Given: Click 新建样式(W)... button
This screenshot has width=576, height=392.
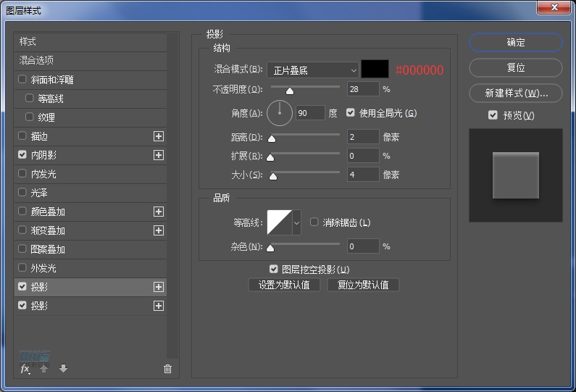Looking at the screenshot, I should 516,93.
